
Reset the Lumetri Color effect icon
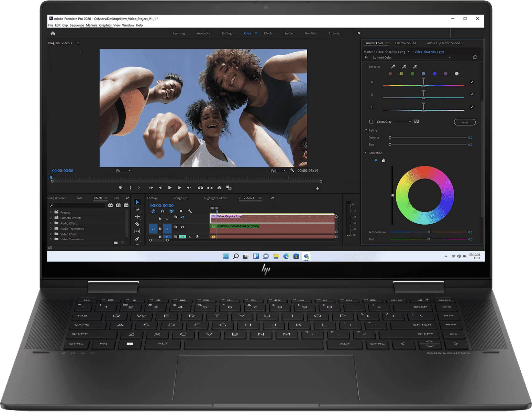tap(475, 57)
